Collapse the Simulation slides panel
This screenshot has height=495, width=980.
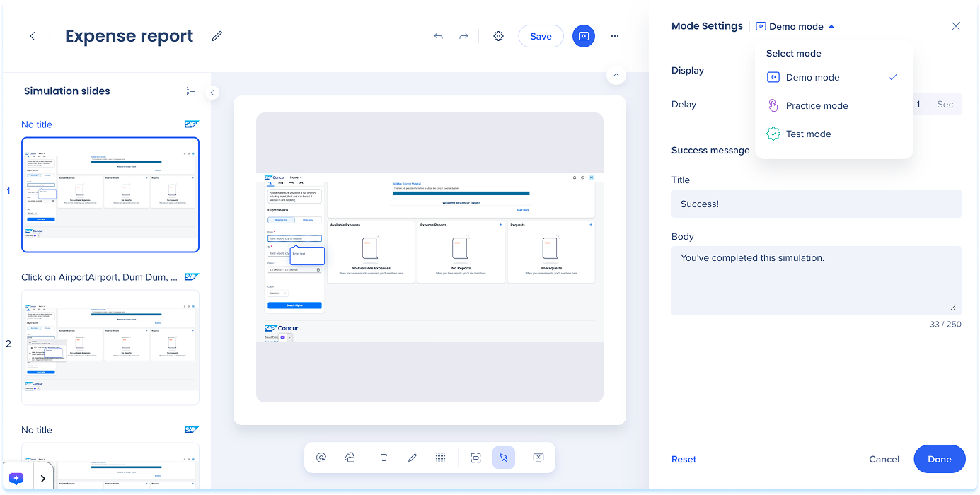212,93
